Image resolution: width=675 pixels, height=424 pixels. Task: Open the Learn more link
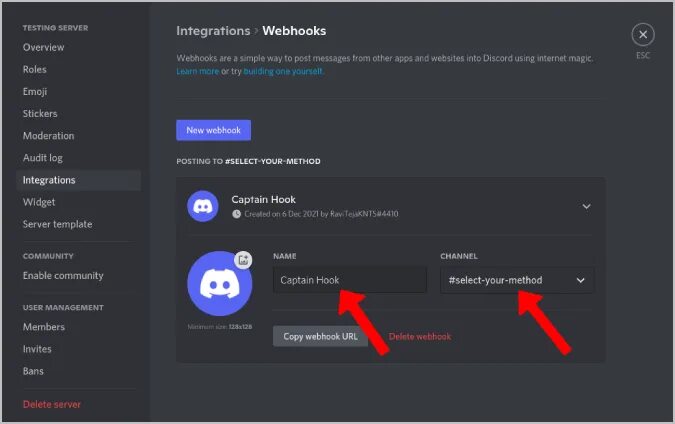(x=198, y=71)
